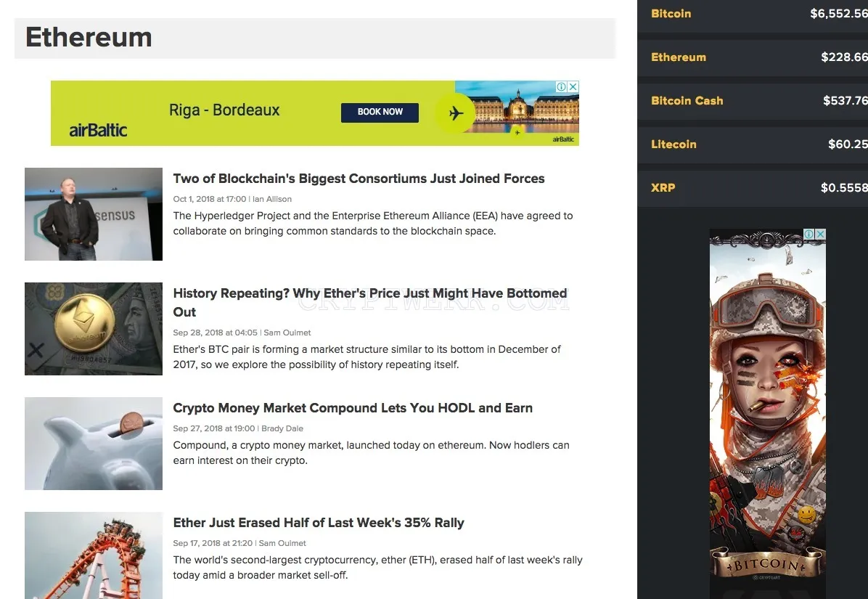The image size is (868, 599).
Task: Click the Riga - Bordeaux ad text
Action: (x=224, y=110)
